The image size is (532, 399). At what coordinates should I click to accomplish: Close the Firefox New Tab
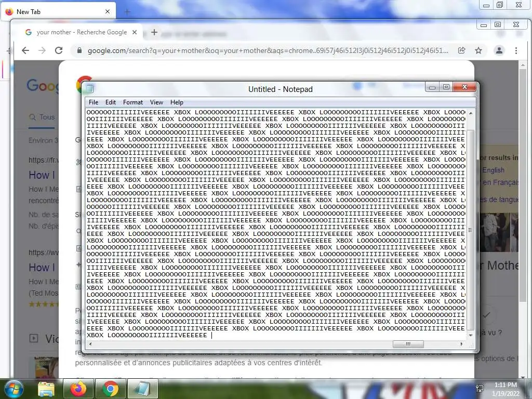coord(108,11)
